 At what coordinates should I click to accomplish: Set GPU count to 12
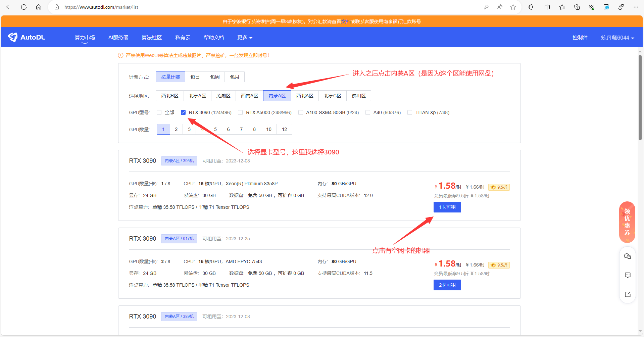[x=285, y=129]
